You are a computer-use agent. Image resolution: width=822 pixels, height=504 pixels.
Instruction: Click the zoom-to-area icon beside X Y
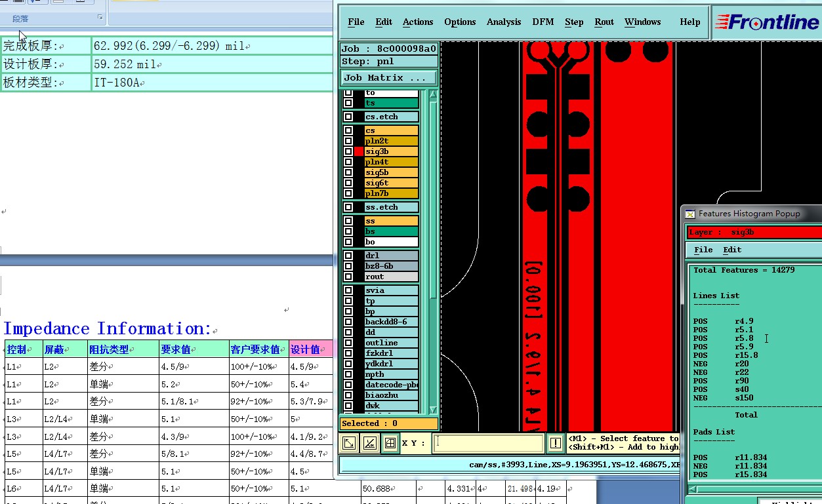coord(349,444)
